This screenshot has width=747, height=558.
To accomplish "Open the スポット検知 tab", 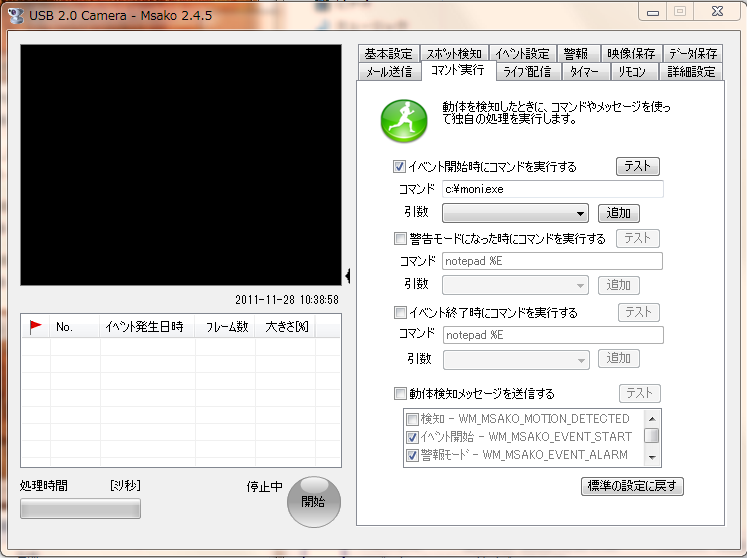I will point(454,53).
